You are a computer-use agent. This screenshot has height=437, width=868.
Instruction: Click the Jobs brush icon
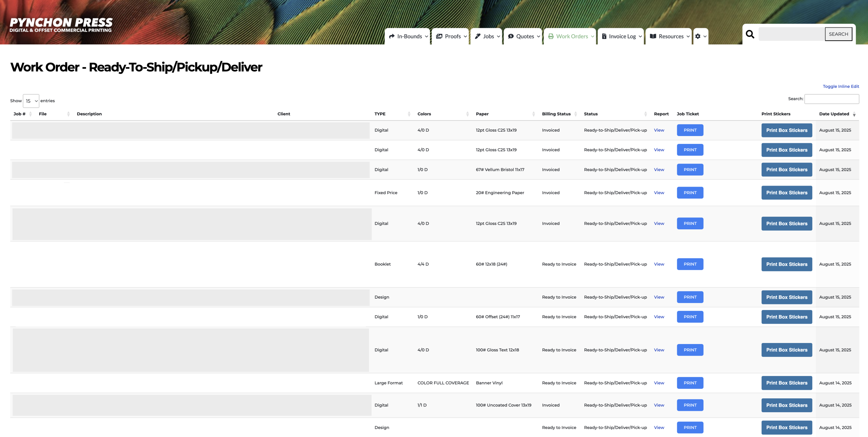[478, 36]
